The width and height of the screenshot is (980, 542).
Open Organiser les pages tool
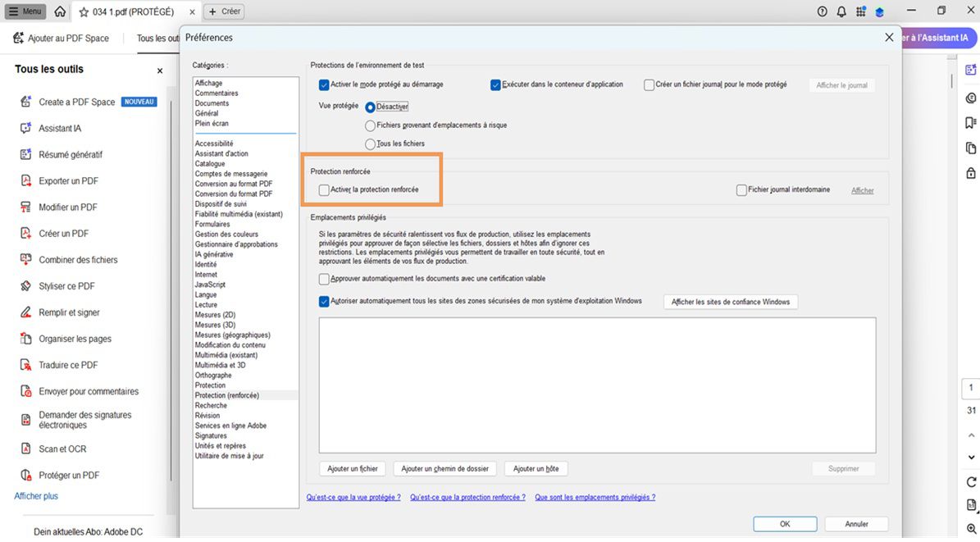pos(65,338)
